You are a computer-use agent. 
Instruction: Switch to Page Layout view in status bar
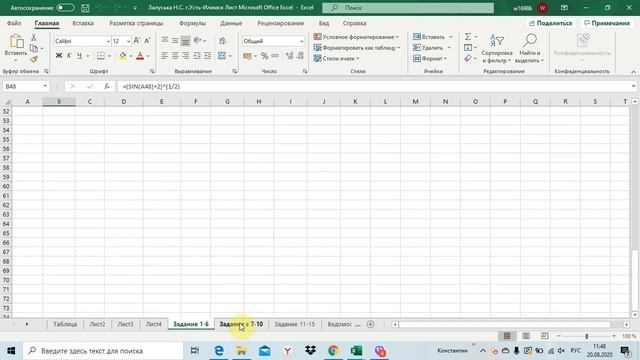pos(526,336)
